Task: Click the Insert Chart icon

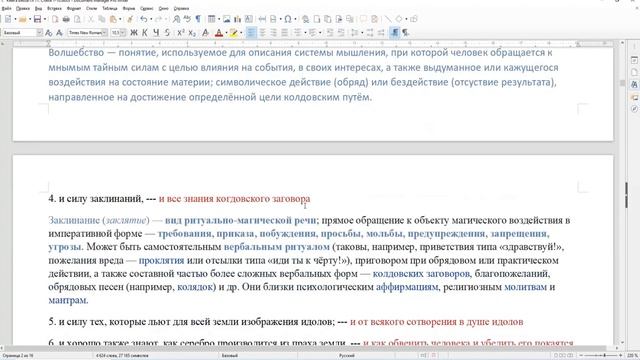Action: click(238, 19)
